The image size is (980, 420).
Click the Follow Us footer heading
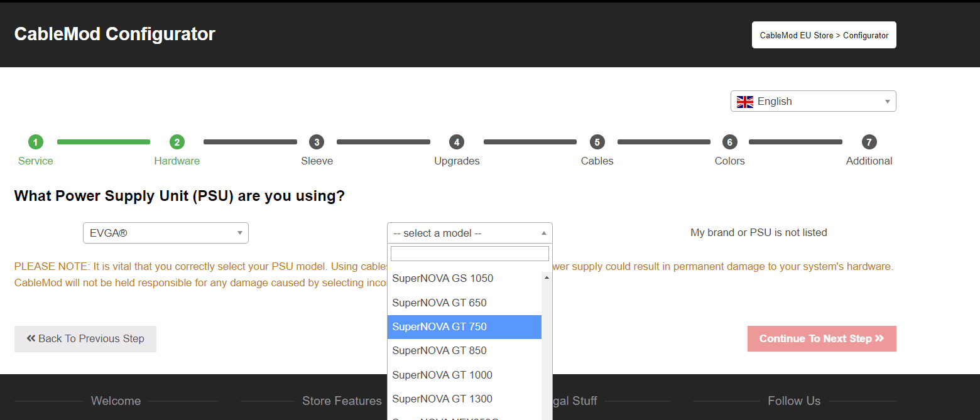[x=794, y=401]
